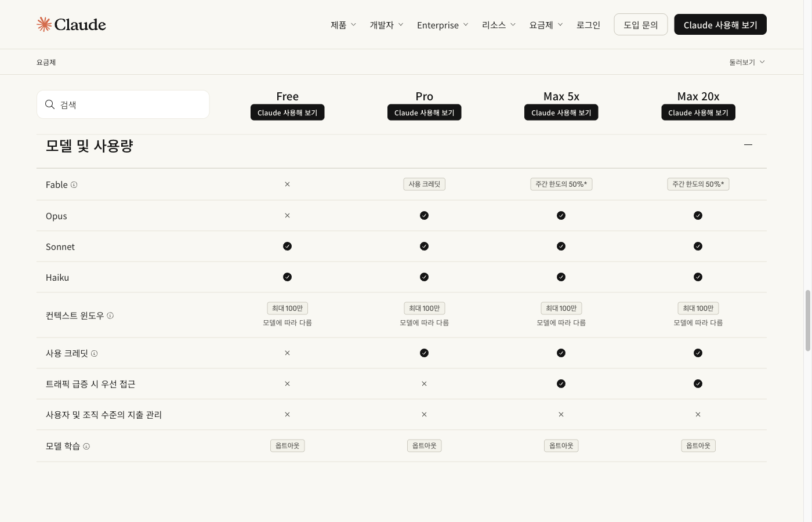Click 트래픽 급증 checkmark in Max 20x column

click(x=698, y=384)
